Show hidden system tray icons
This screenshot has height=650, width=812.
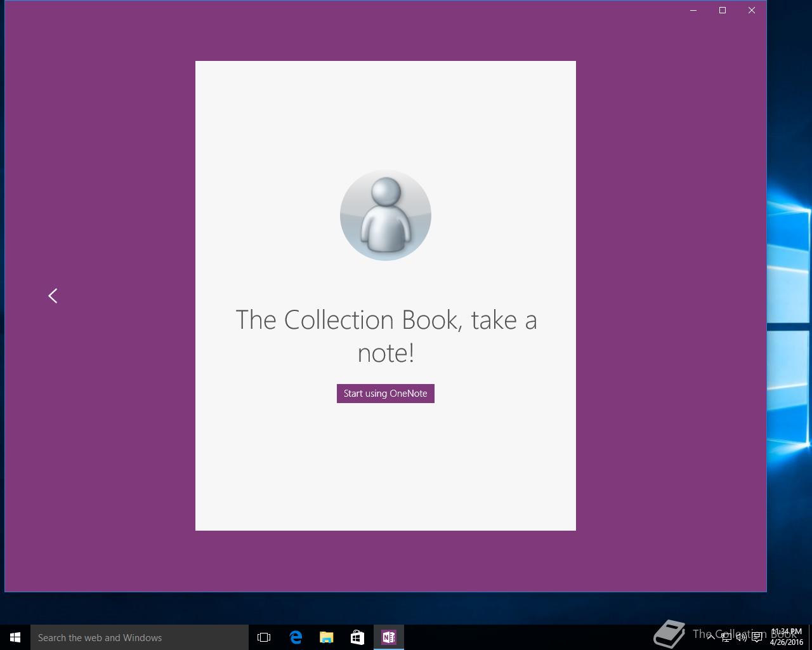tap(711, 637)
